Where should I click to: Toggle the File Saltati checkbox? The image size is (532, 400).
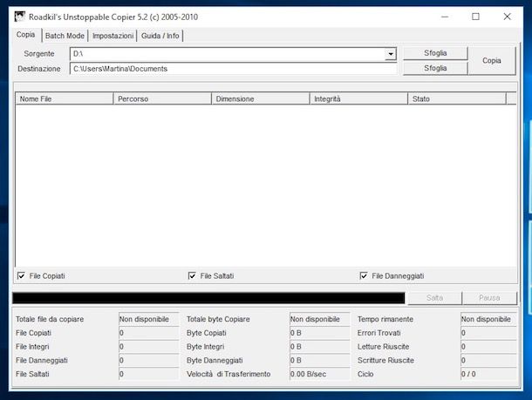click(x=192, y=275)
